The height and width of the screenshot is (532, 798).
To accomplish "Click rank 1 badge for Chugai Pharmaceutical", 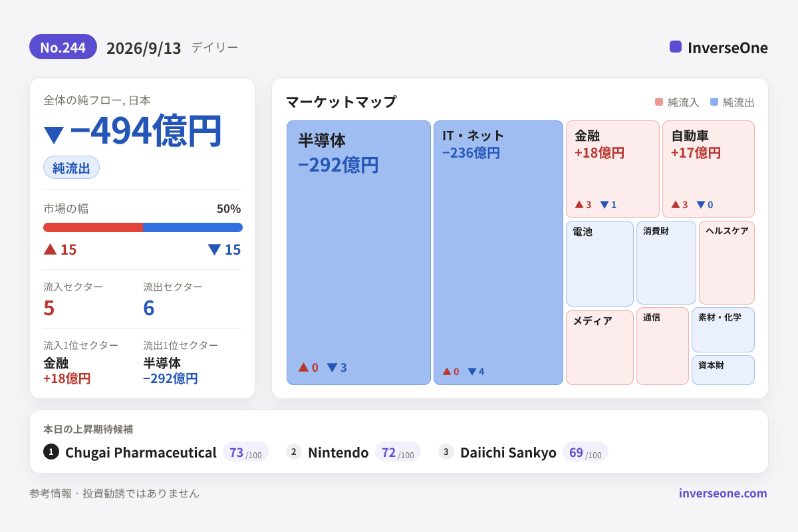I will pos(51,452).
